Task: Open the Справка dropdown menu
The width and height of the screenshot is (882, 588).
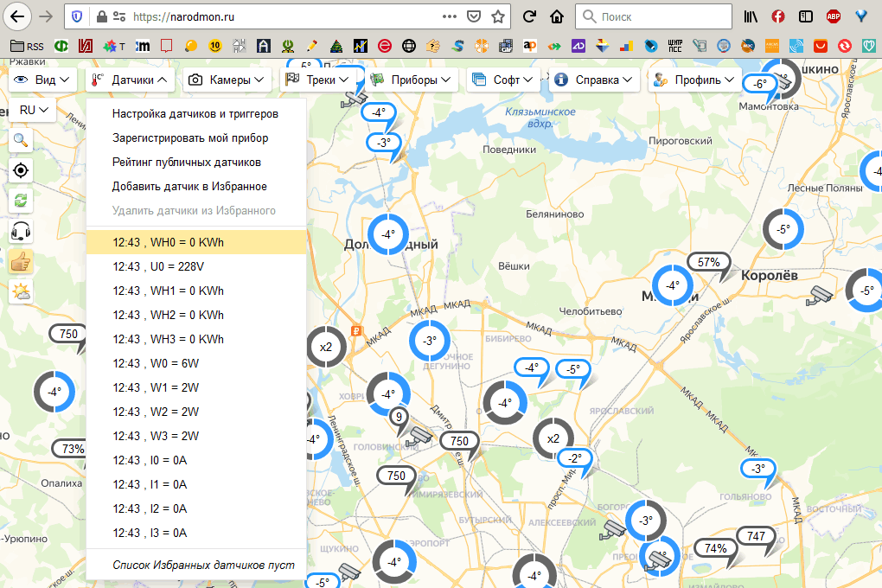Action: pos(595,80)
